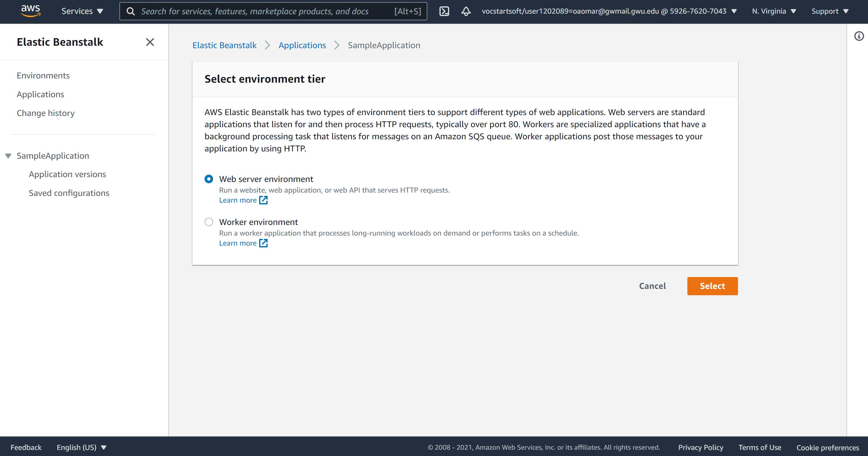Click external link icon under Worker environment
The image size is (868, 456).
[263, 243]
